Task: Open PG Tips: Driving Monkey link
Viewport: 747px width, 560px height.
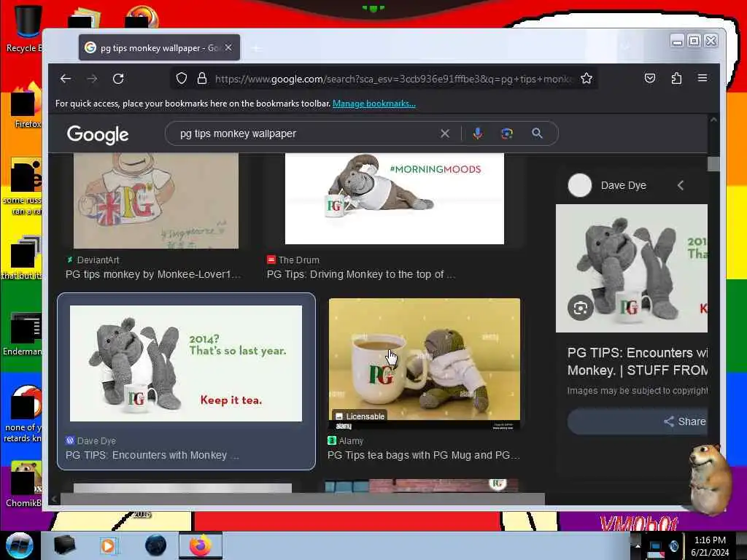Action: [360, 274]
